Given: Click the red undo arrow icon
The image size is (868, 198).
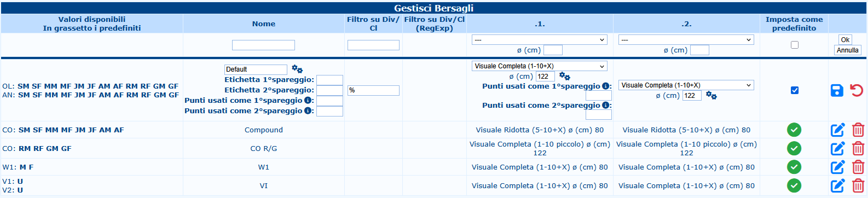Looking at the screenshot, I should coord(857,90).
